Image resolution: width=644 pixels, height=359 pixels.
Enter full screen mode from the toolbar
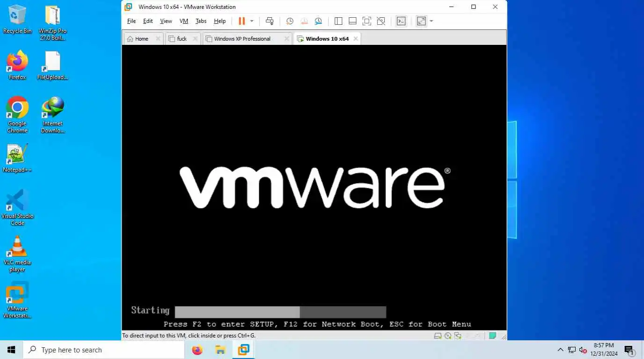tap(367, 21)
